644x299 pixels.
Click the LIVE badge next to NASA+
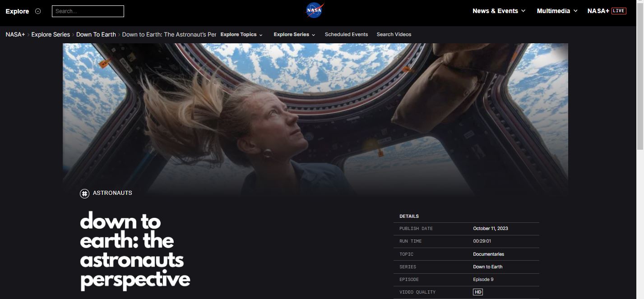tap(619, 11)
